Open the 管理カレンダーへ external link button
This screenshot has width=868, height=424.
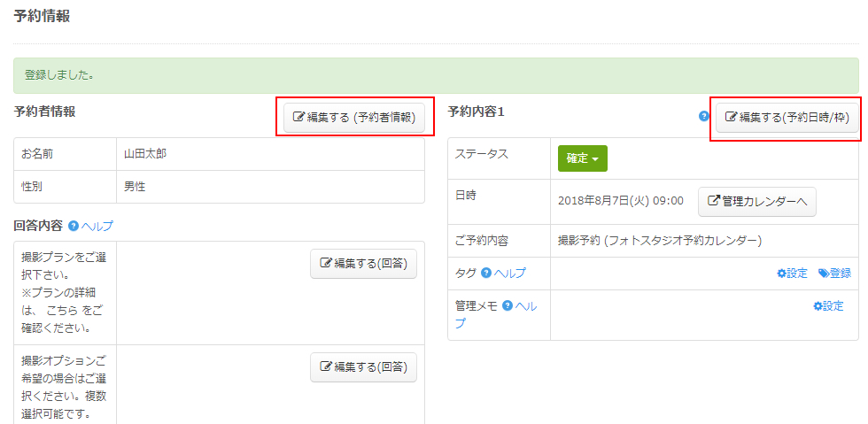point(757,201)
